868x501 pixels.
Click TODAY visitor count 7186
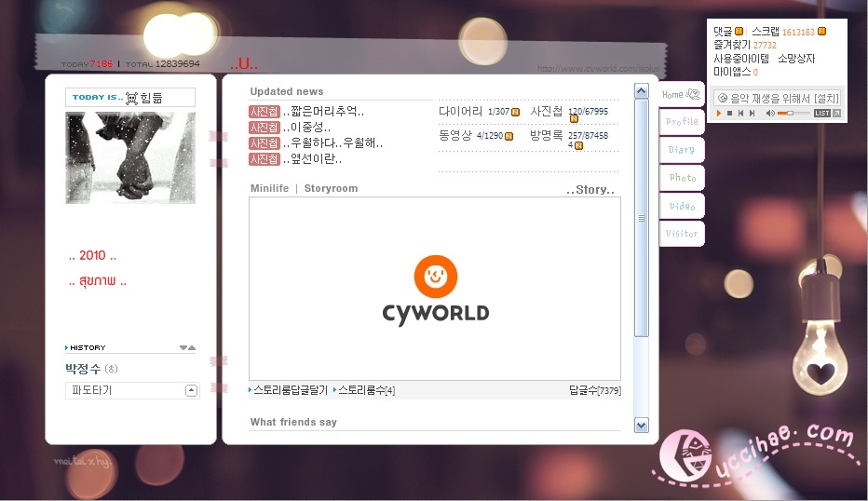point(102,64)
